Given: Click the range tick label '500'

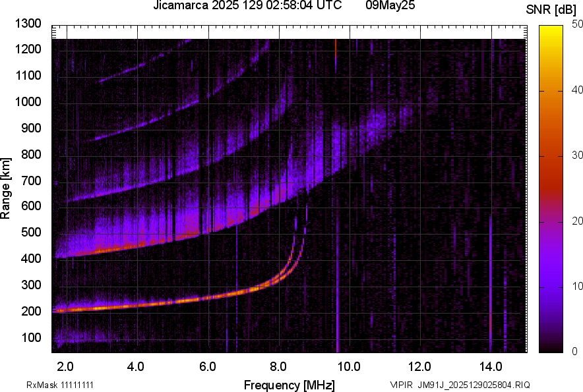Looking at the screenshot, I should click(31, 232).
